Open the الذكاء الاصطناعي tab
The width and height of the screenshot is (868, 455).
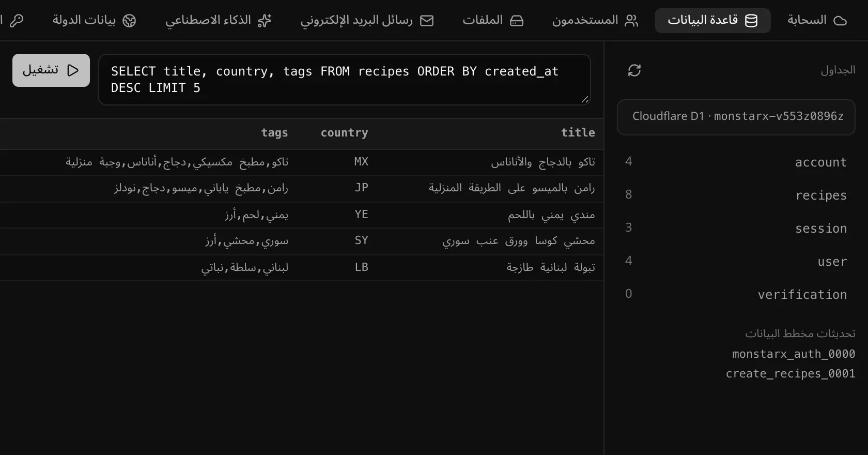218,20
